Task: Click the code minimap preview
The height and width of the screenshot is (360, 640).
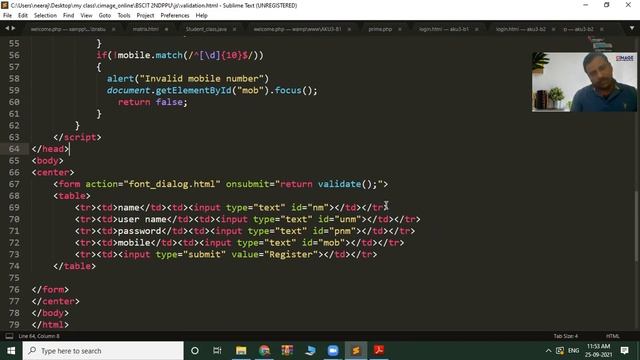Action: tap(602, 43)
